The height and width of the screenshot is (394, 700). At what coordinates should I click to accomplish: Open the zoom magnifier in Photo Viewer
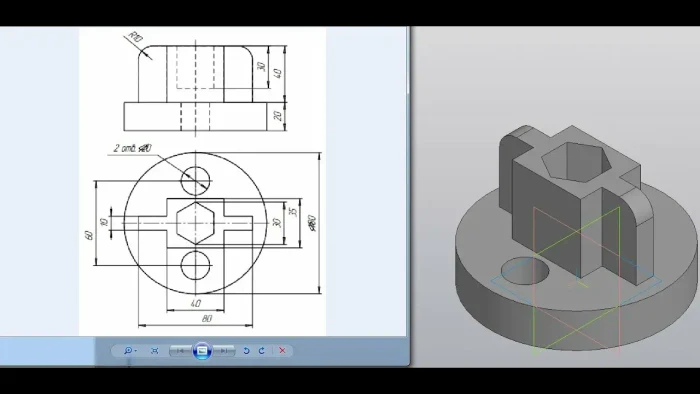tap(129, 351)
